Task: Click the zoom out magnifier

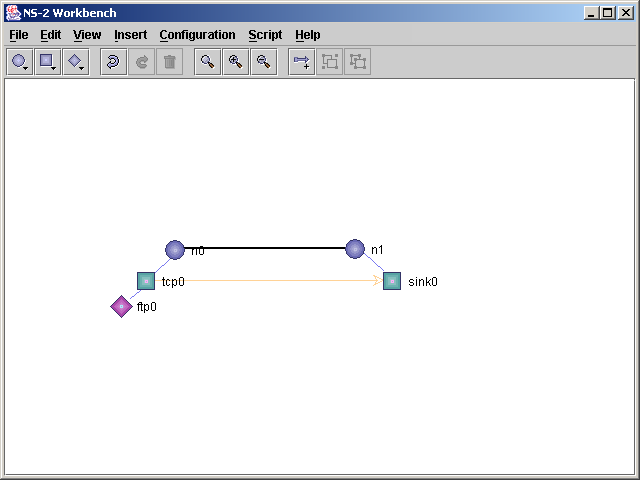Action: pos(264,62)
